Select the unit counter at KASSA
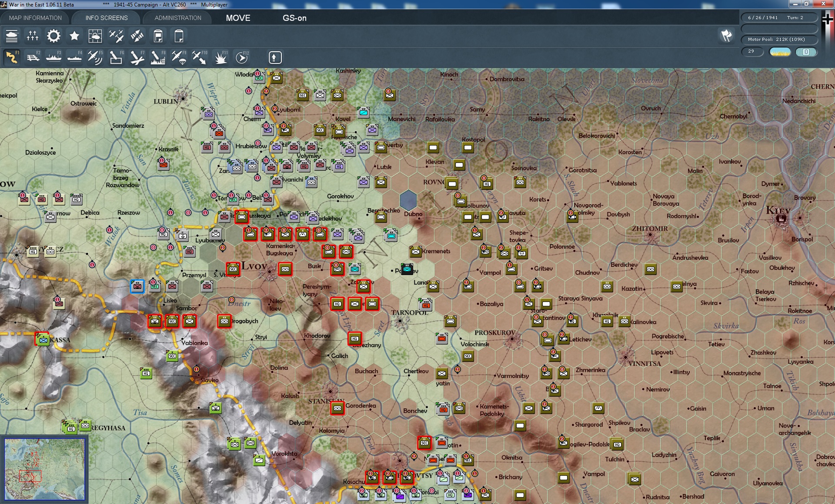 pyautogui.click(x=42, y=339)
